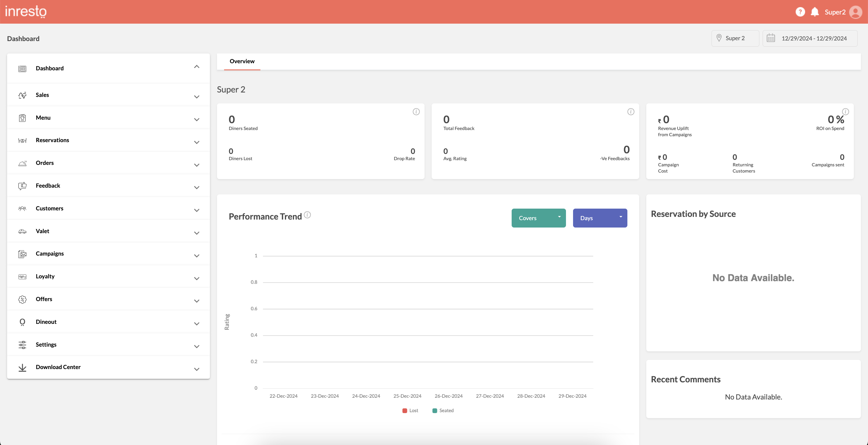
Task: Select the Sales sidebar icon
Action: [22, 95]
